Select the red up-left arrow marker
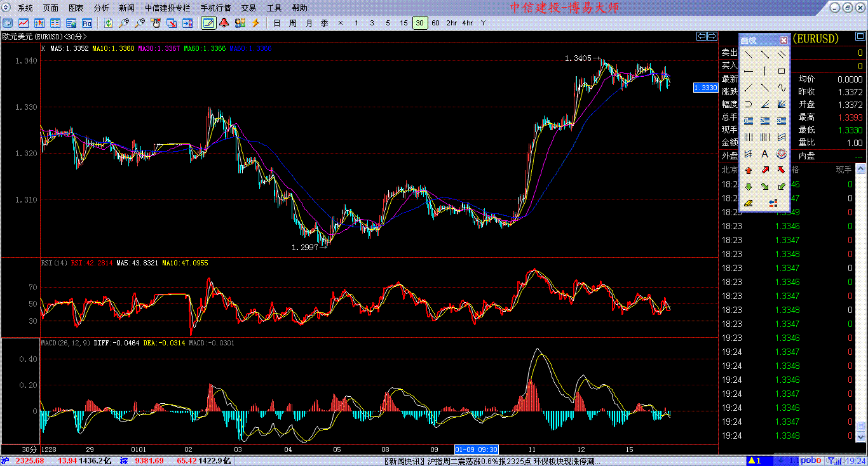868x466 pixels. pos(782,170)
